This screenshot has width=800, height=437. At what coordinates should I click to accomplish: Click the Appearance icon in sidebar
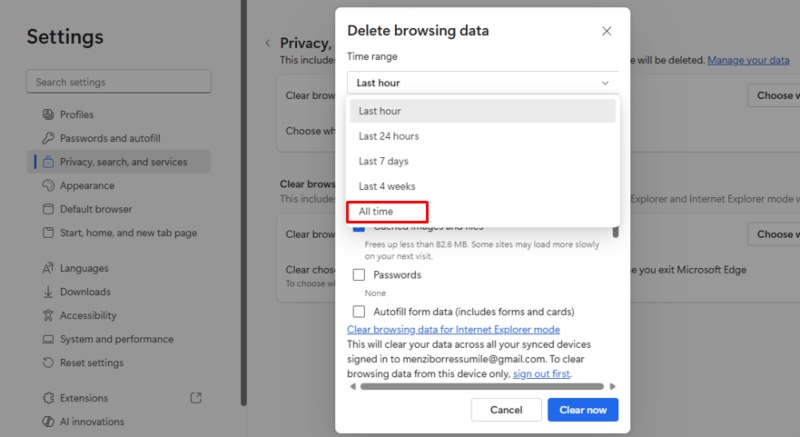(48, 185)
